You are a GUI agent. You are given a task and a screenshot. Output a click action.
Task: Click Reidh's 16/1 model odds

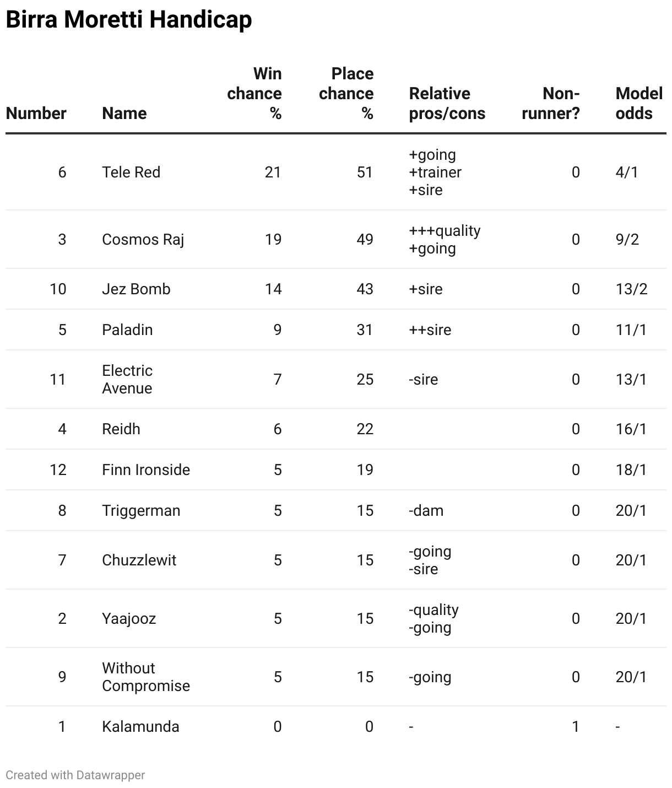[x=631, y=429]
